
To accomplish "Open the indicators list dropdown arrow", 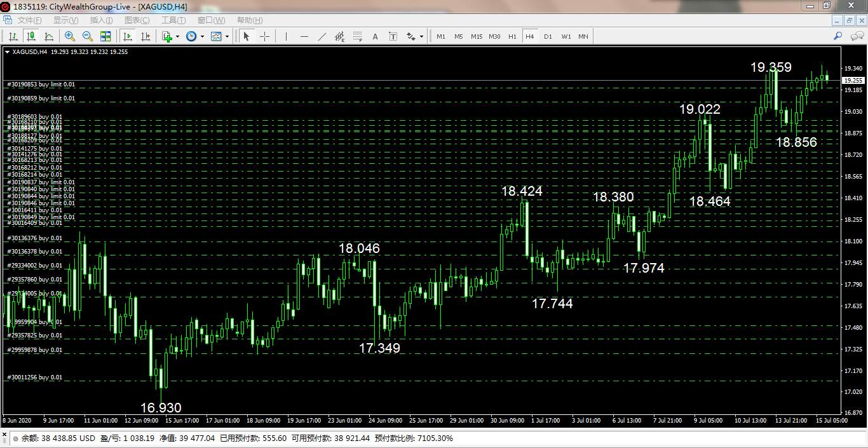I will (x=177, y=37).
